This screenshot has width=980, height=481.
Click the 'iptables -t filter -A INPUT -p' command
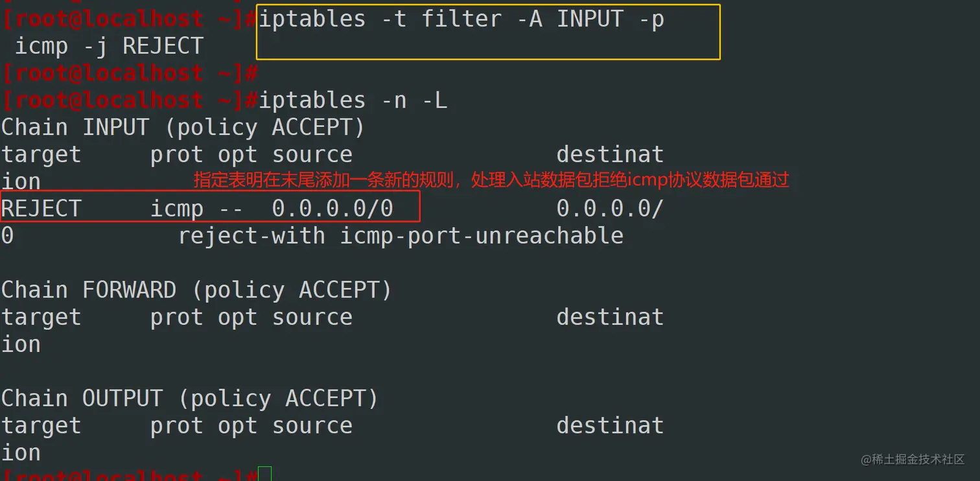coord(461,19)
